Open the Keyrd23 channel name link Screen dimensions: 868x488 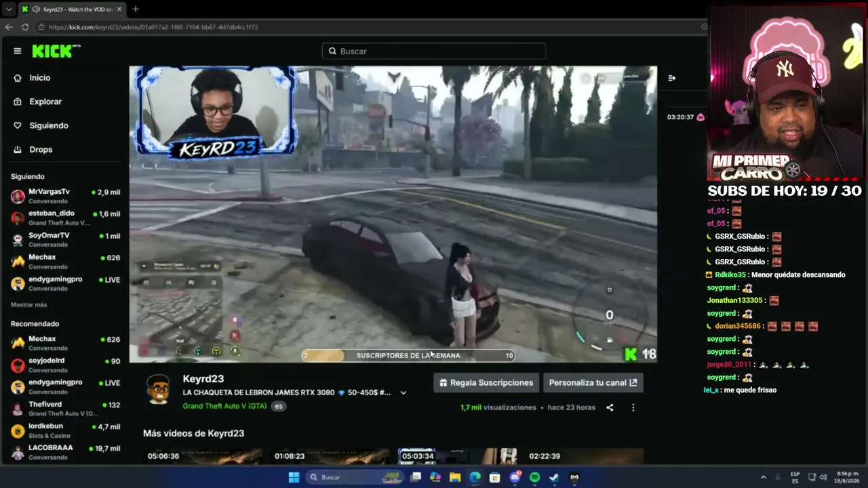(203, 379)
